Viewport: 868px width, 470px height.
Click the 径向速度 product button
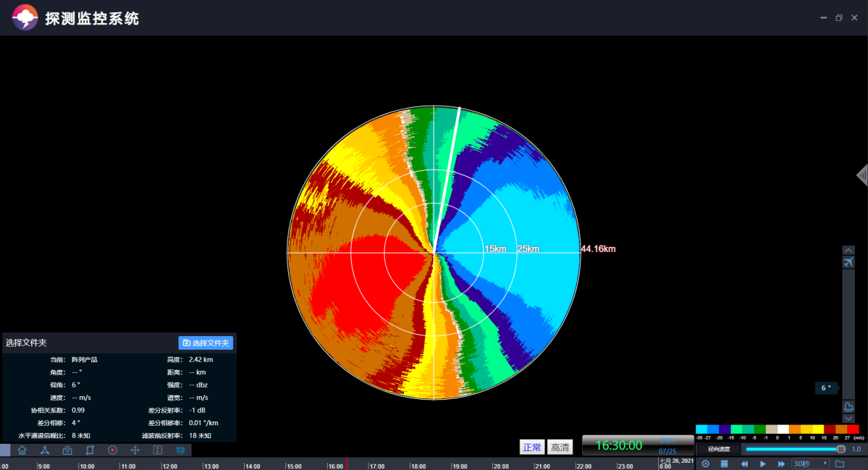point(718,449)
